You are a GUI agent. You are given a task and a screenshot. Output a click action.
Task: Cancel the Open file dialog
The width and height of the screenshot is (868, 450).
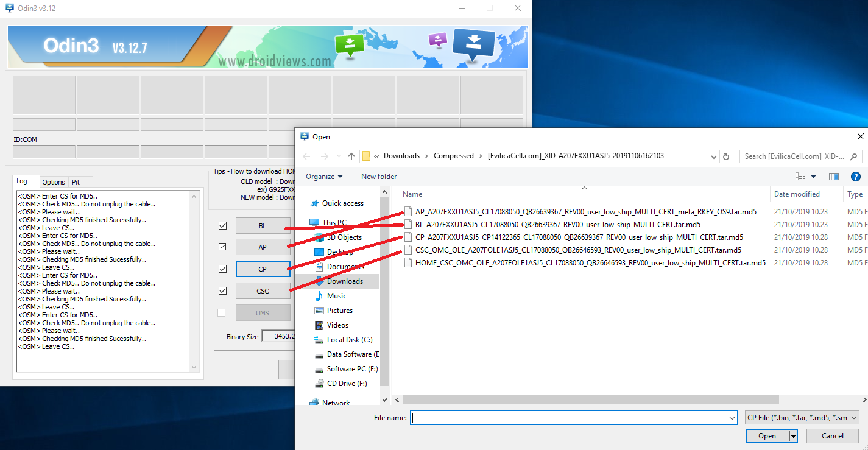(833, 436)
